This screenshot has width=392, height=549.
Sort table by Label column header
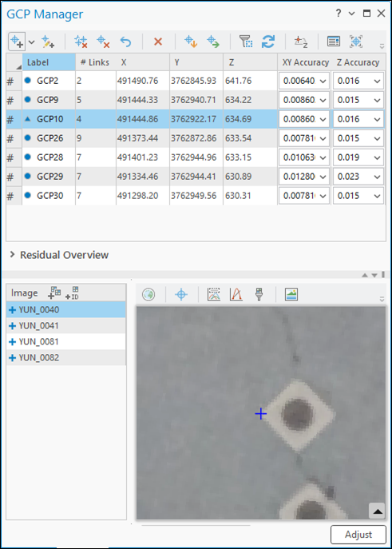coord(49,62)
